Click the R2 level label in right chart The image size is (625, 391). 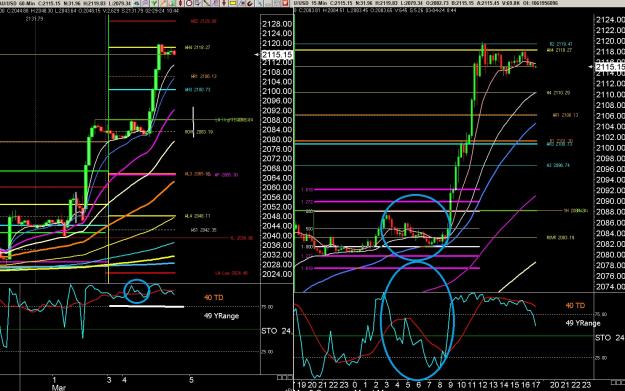(x=561, y=44)
